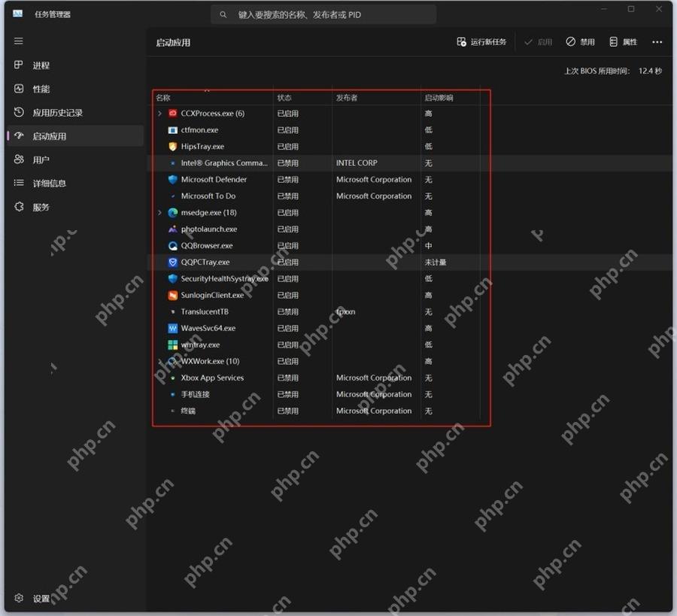Open the 详细信息 (Details) page
This screenshot has height=616, width=677.
(x=75, y=183)
